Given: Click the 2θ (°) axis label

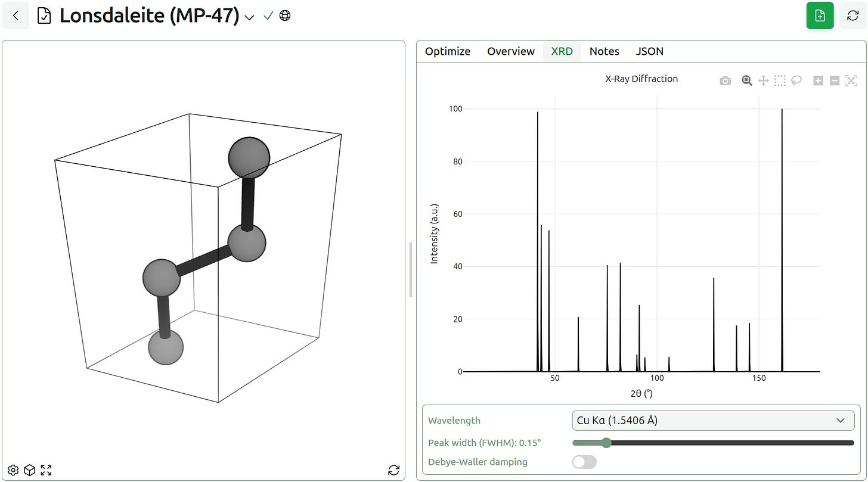Looking at the screenshot, I should coord(641,393).
